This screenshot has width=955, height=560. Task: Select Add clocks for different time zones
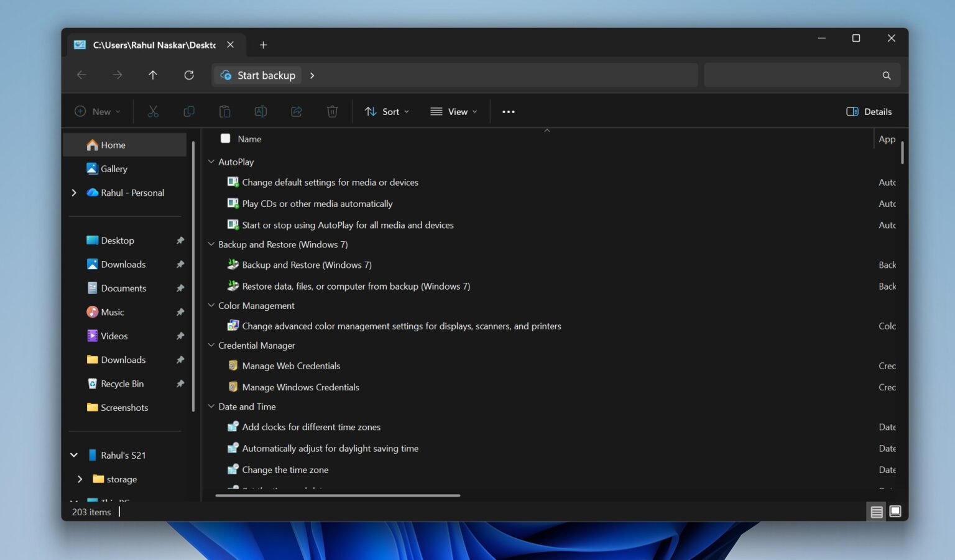click(311, 427)
